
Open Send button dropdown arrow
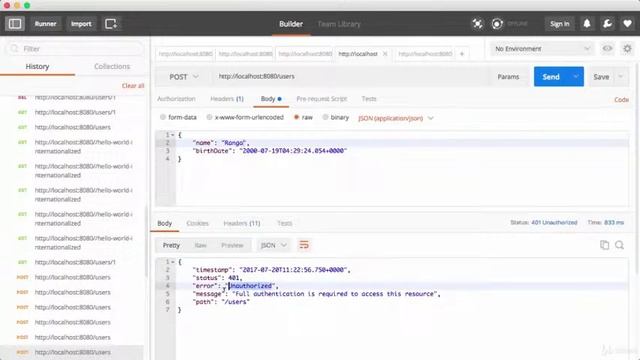(576, 76)
